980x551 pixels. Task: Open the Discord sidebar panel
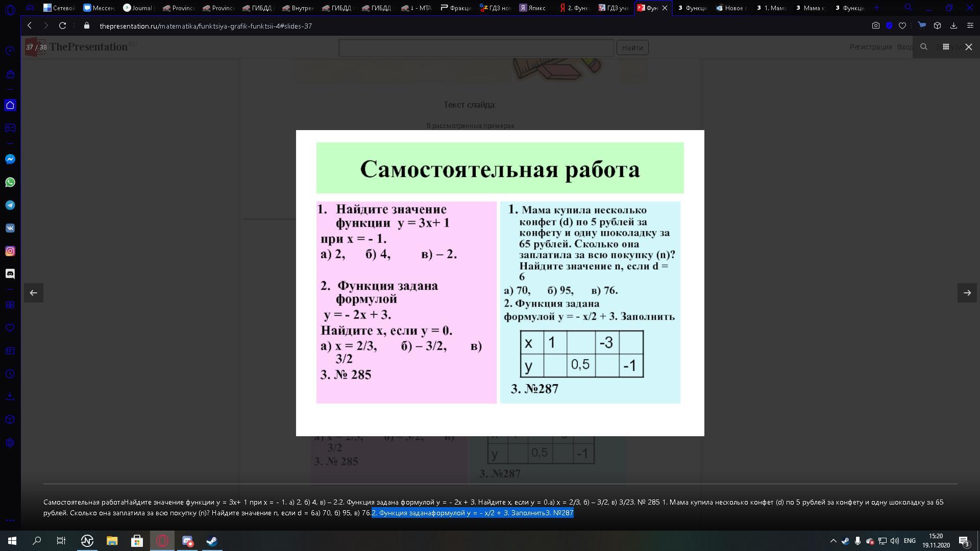[10, 274]
